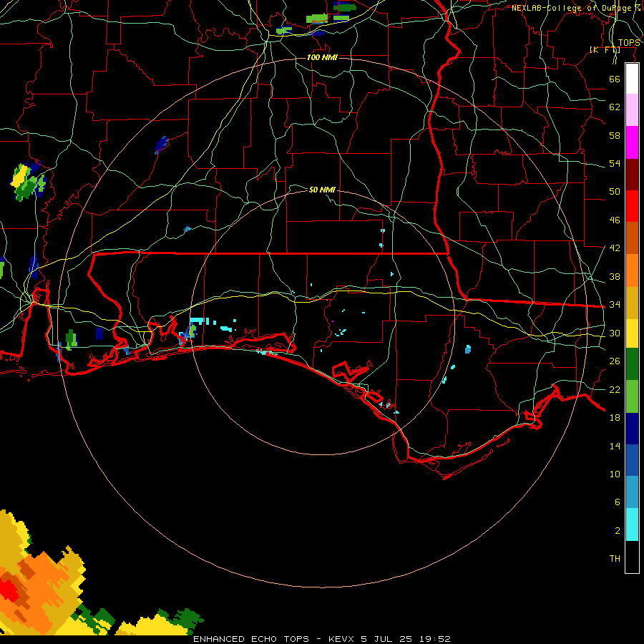This screenshot has height=644, width=644.
Task: Click the "46" scale label
Action: (615, 220)
